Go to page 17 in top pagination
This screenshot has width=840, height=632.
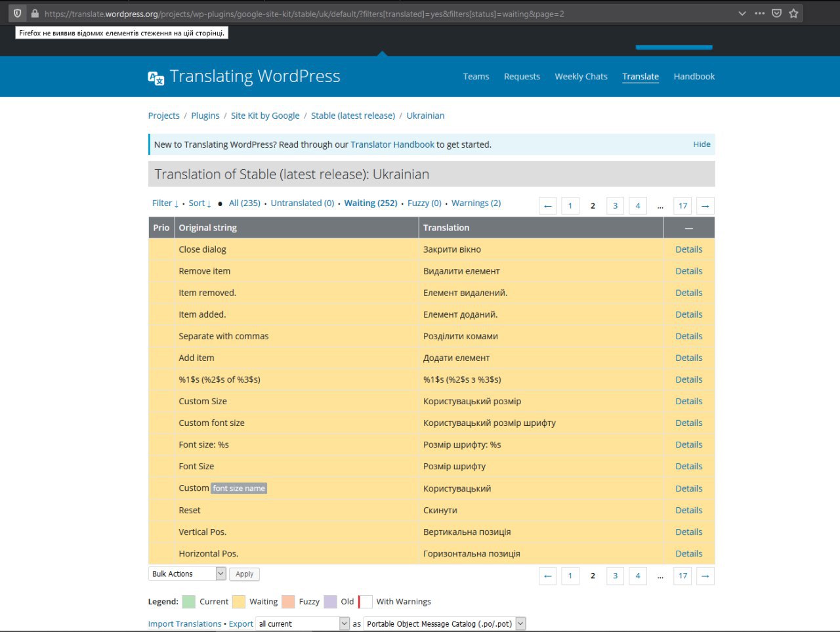(682, 206)
